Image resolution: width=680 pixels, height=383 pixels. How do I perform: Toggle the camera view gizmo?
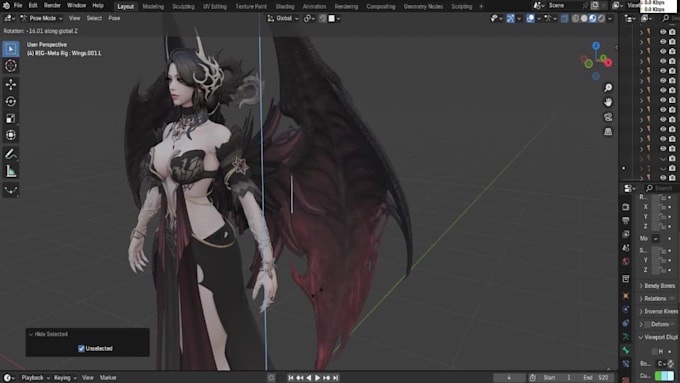(x=608, y=117)
